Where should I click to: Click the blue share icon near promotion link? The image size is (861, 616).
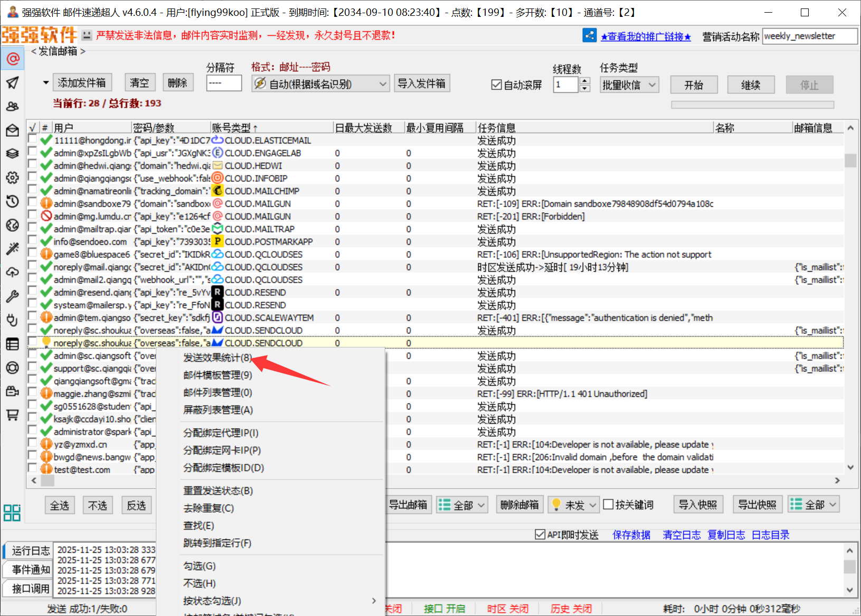[x=589, y=35]
